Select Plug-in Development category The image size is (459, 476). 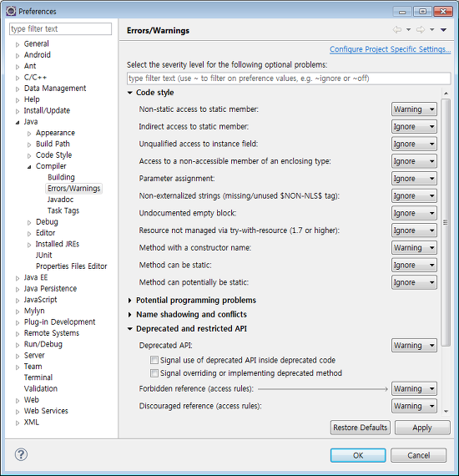click(59, 322)
